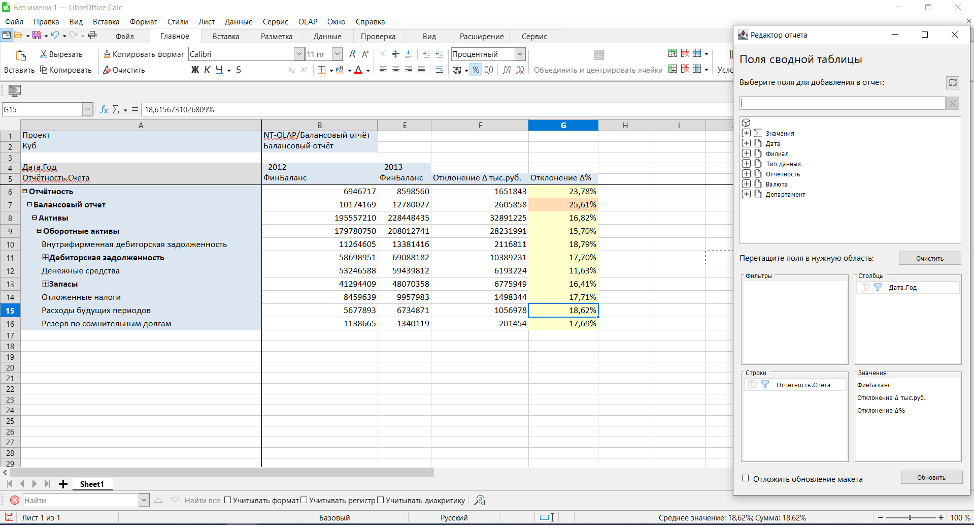Click the filter funnel icon on Отчетность.Счета field
This screenshot has width=974, height=527.
(x=765, y=385)
